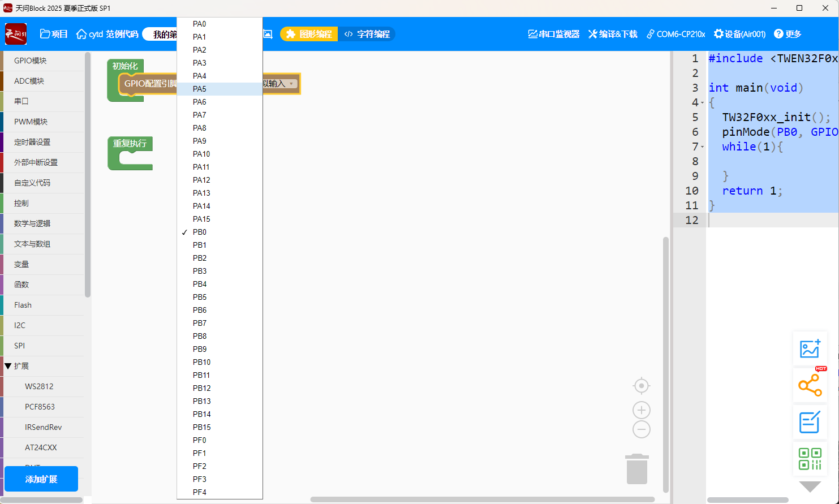839x504 pixels.
Task: Choose PA5 from the pin list
Action: pos(200,89)
